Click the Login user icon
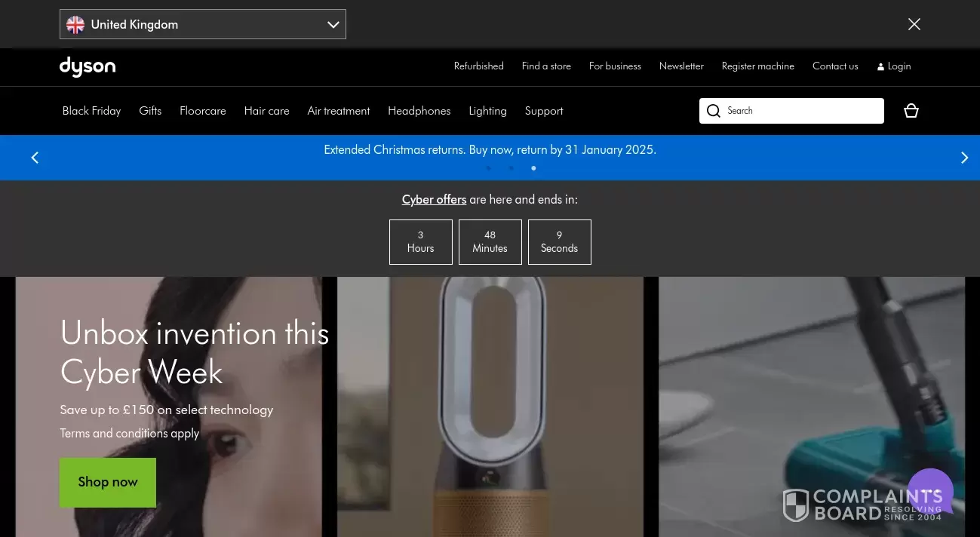The width and height of the screenshot is (980, 537). point(880,67)
